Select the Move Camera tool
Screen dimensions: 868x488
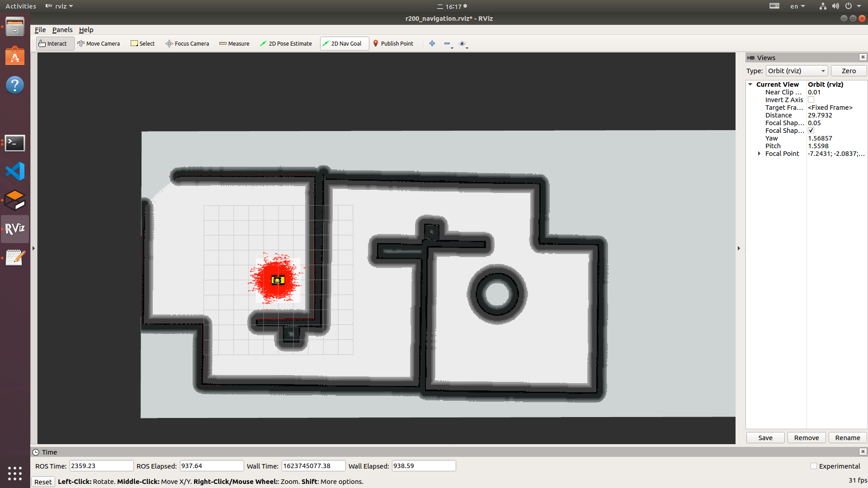click(99, 43)
